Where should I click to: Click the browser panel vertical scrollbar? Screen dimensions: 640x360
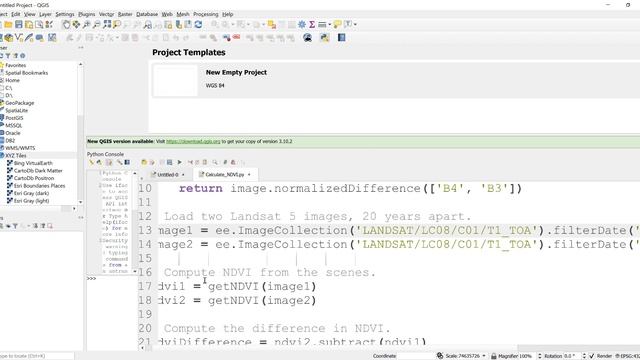80,133
